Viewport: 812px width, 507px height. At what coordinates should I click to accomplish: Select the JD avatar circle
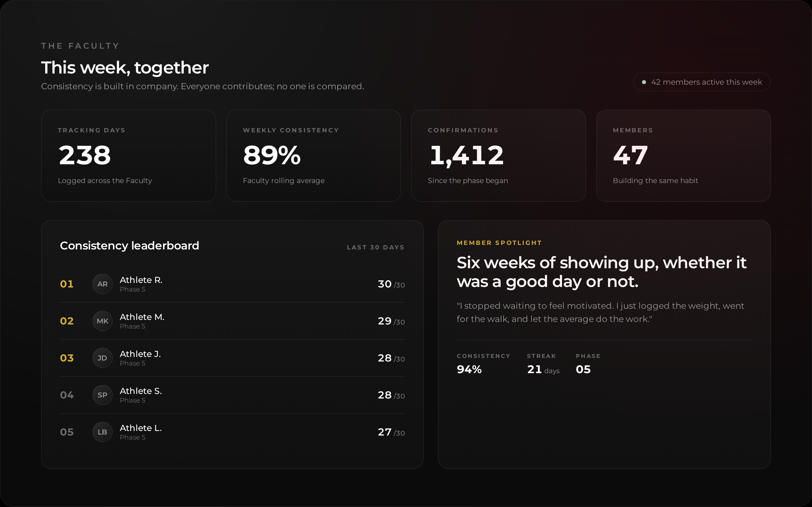click(x=102, y=358)
